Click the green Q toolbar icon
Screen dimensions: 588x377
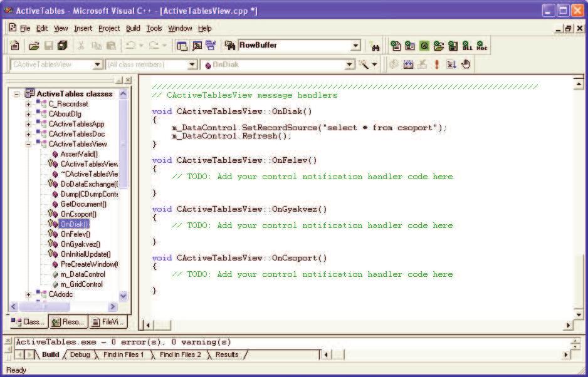click(424, 46)
